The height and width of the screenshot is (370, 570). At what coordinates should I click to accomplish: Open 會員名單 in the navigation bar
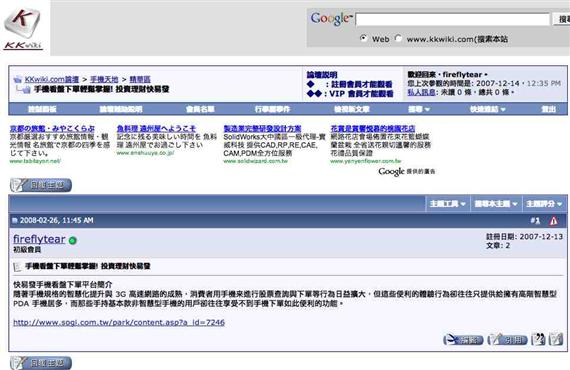coord(200,109)
